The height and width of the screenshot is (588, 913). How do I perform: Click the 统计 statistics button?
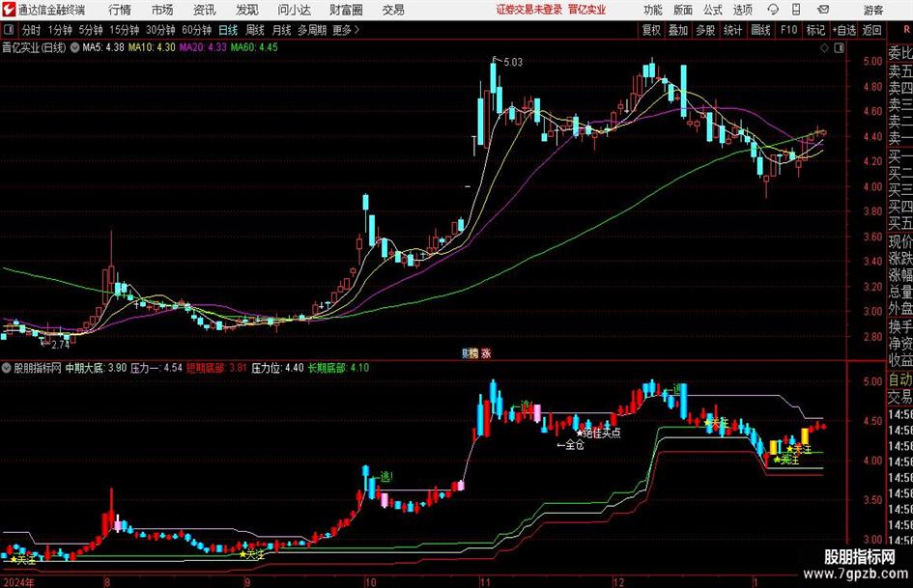[x=733, y=30]
